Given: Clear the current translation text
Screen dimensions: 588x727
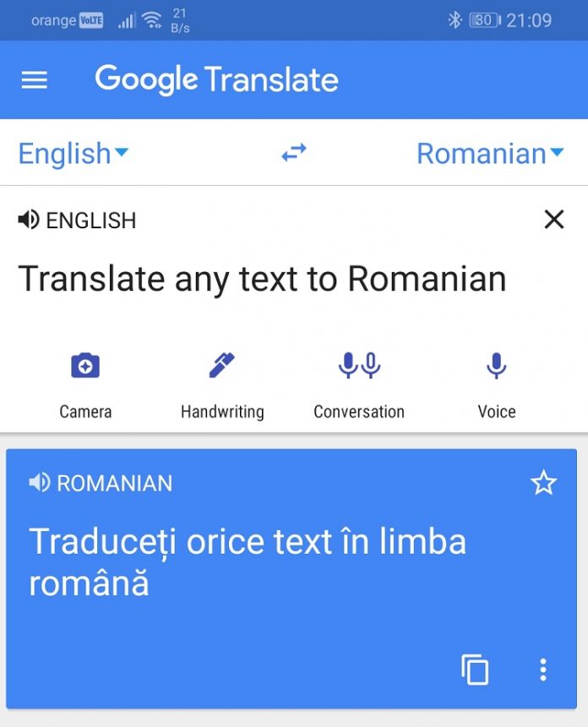Looking at the screenshot, I should pos(553,219).
